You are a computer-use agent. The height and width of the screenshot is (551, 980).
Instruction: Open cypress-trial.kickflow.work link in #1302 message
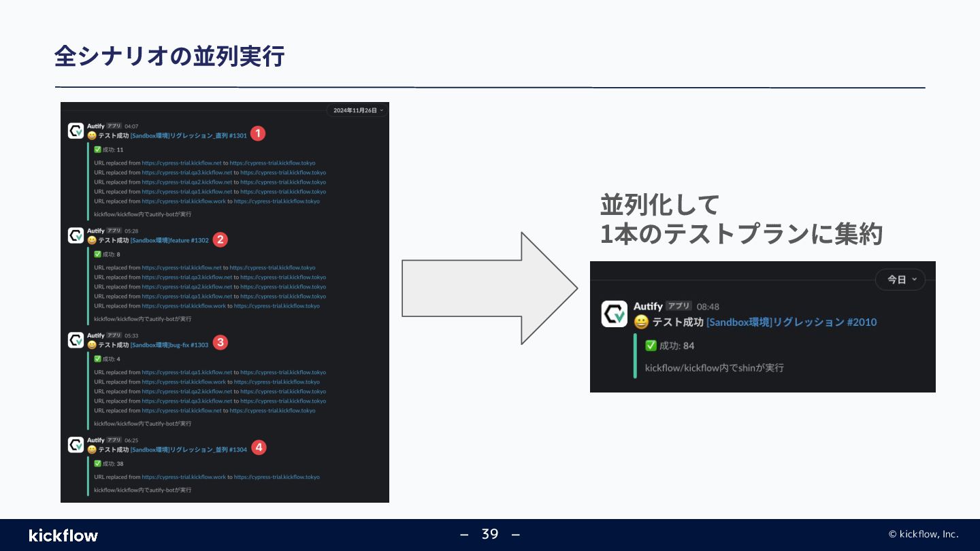click(184, 306)
